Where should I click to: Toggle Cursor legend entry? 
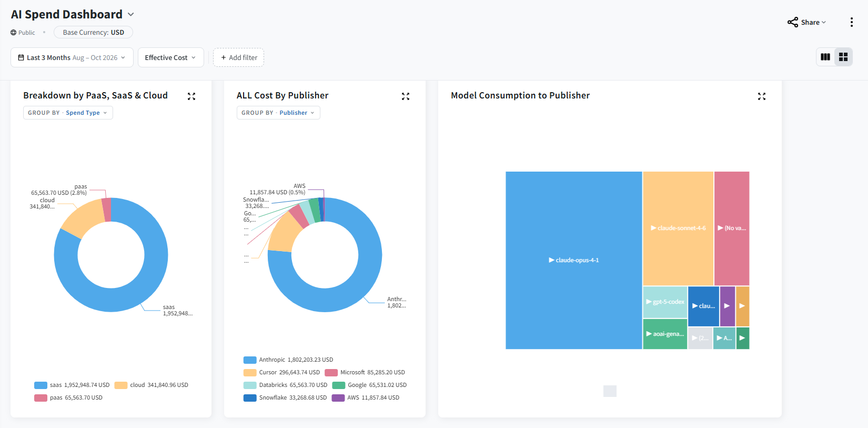pyautogui.click(x=281, y=373)
